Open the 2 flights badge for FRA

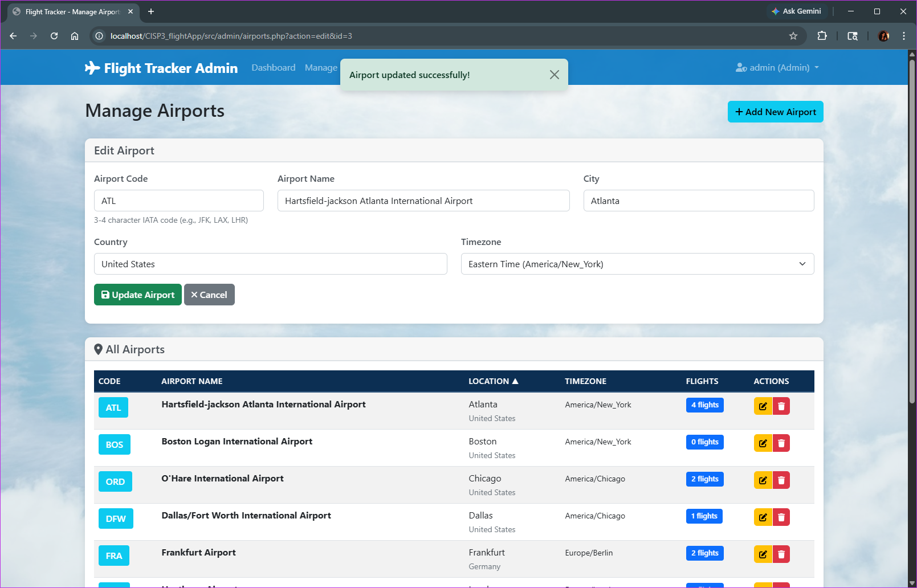coord(704,553)
